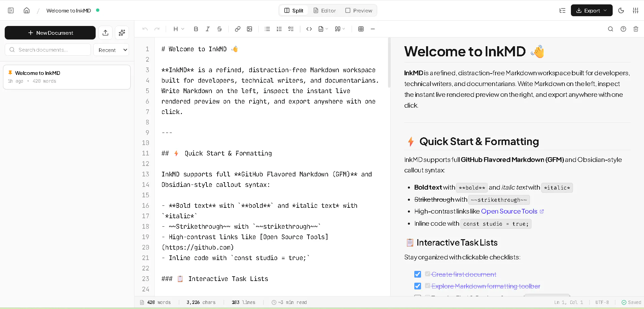Insert a task checklist
This screenshot has width=644, height=309.
pyautogui.click(x=291, y=29)
